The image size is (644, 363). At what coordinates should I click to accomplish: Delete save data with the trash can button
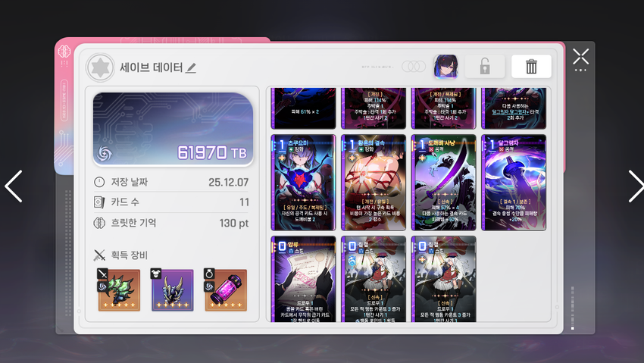(x=531, y=66)
